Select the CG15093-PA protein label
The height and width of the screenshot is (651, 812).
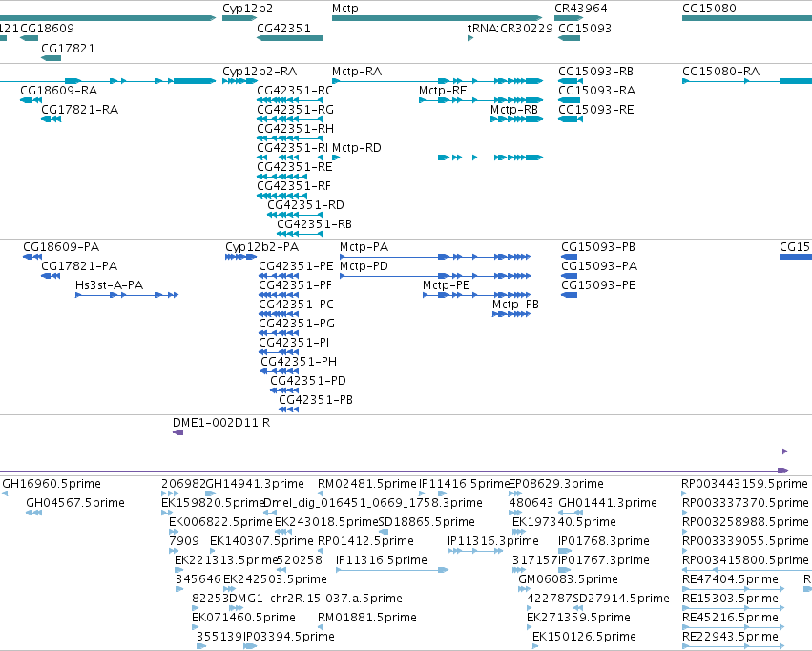coord(599,266)
